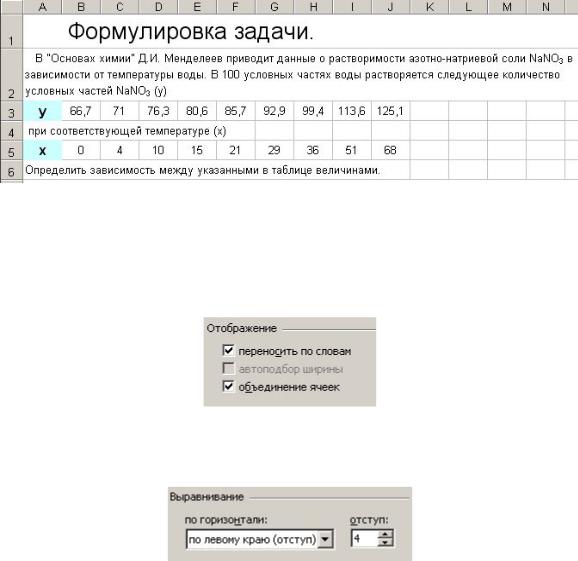Screen dimensions: 578x561
Task: Select column header H
Action: pyautogui.click(x=313, y=7)
